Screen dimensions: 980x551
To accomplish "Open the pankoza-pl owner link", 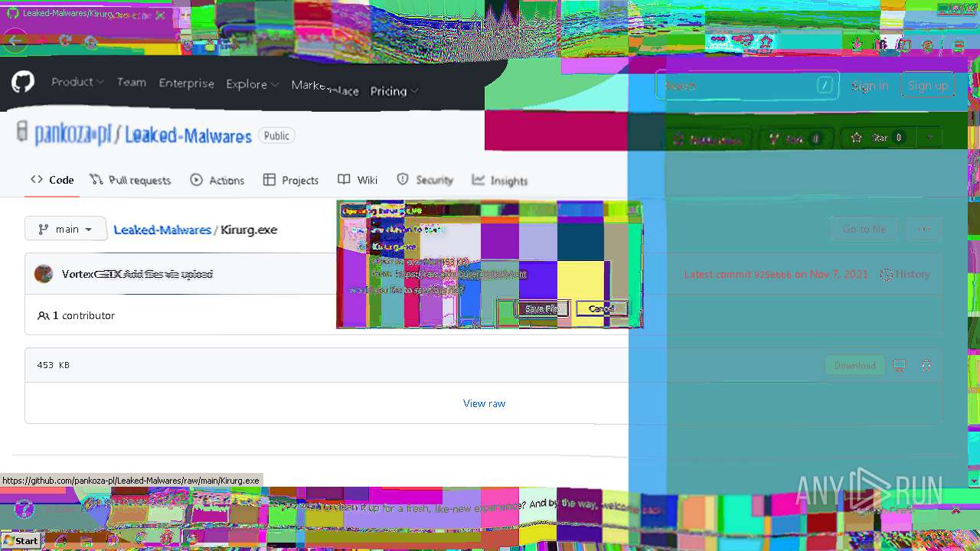I will [x=73, y=135].
